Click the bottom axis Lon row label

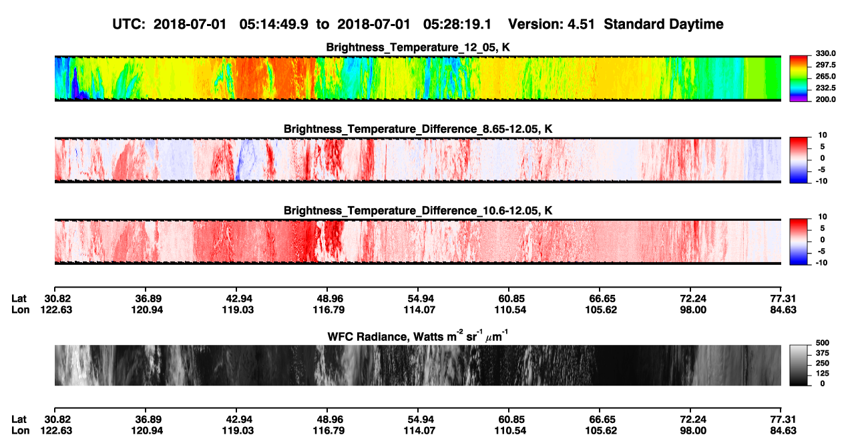[20, 431]
